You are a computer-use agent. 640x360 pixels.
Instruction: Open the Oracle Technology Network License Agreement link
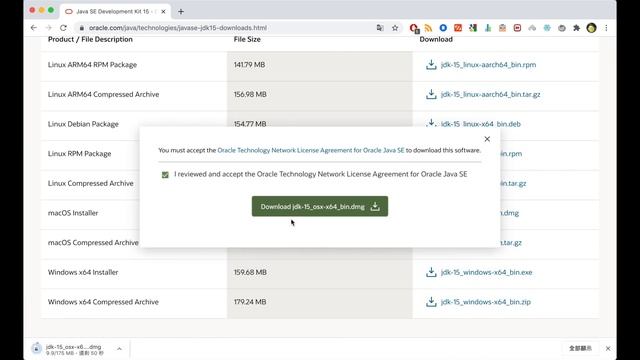(x=311, y=150)
